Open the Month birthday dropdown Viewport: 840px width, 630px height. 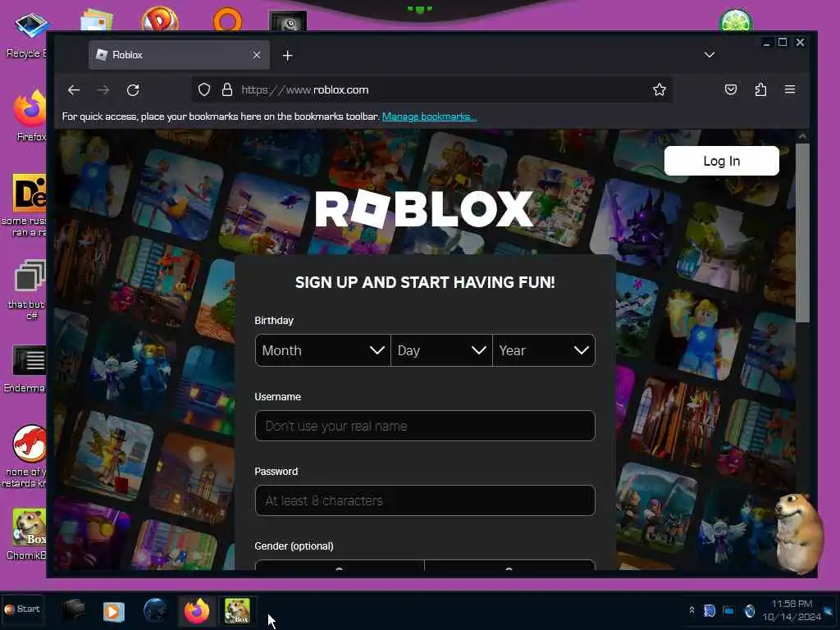[323, 350]
